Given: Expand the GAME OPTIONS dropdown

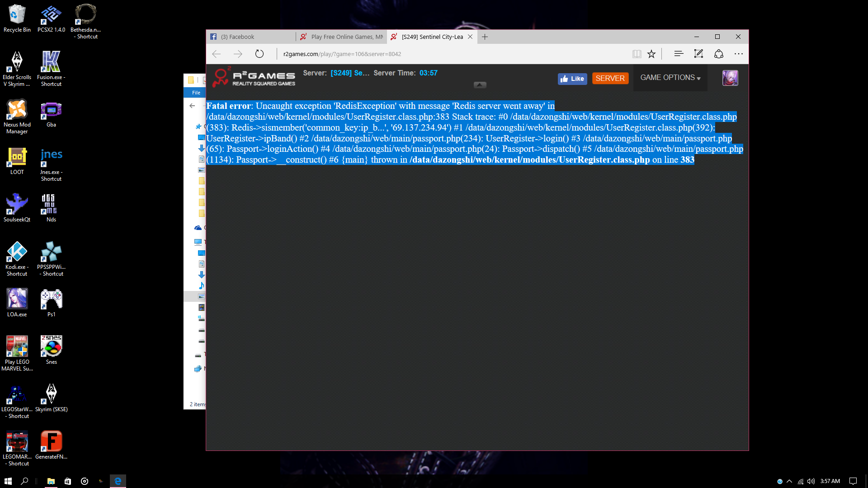Looking at the screenshot, I should [x=670, y=78].
